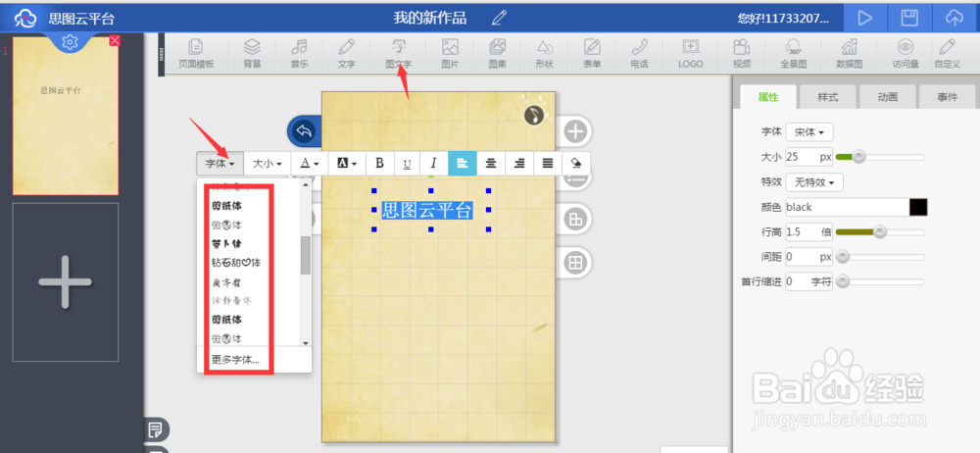Add a 形状 shape
This screenshot has width=980, height=453.
point(544,53)
